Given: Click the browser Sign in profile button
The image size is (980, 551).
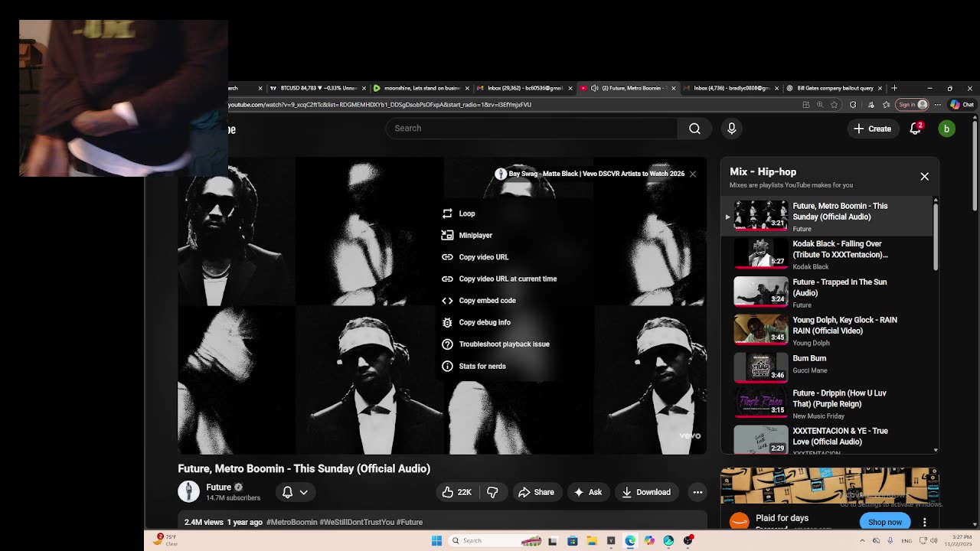Looking at the screenshot, I should tap(913, 105).
